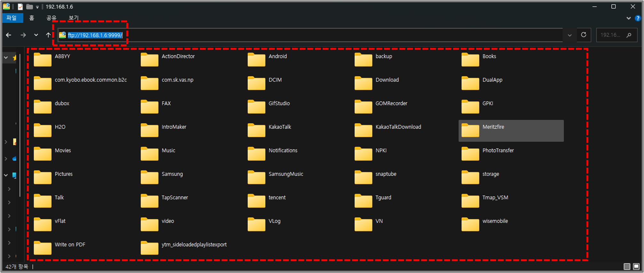This screenshot has width=644, height=273.
Task: Click the properties checkmark in title bar
Action: (x=20, y=7)
